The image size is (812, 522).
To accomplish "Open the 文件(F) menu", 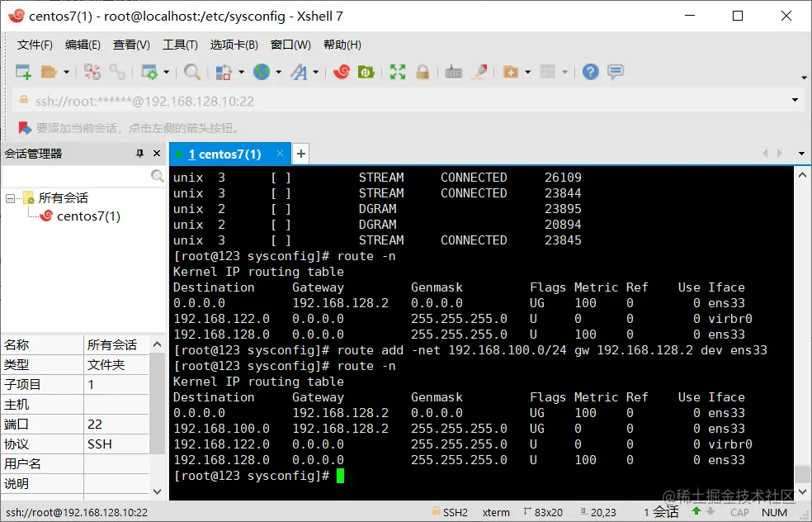I will tap(35, 45).
